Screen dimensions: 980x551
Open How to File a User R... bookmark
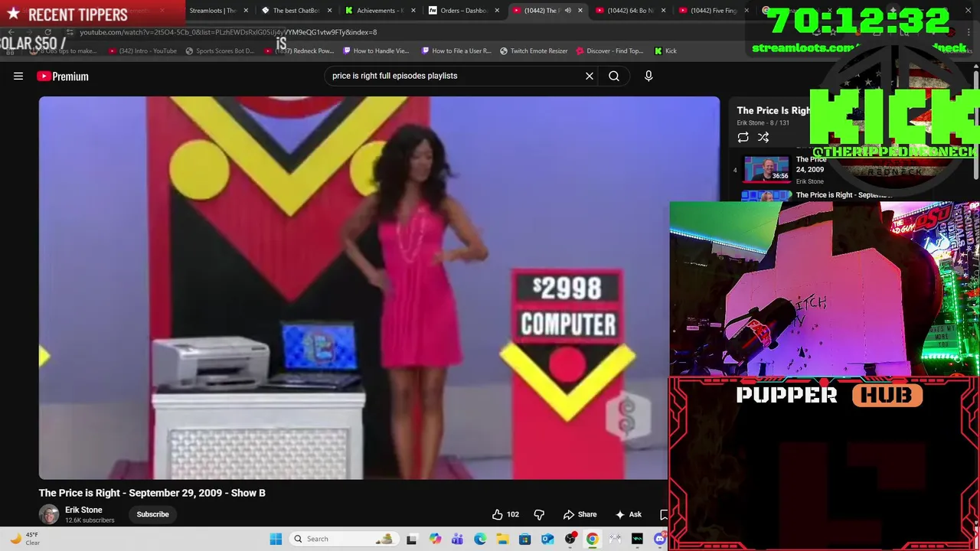coord(456,51)
